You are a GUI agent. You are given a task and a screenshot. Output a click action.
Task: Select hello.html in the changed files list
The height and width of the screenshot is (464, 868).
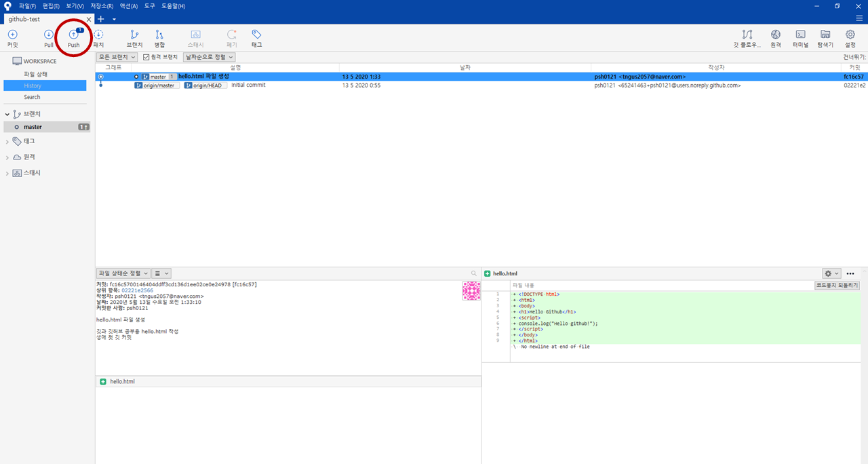tap(288, 382)
